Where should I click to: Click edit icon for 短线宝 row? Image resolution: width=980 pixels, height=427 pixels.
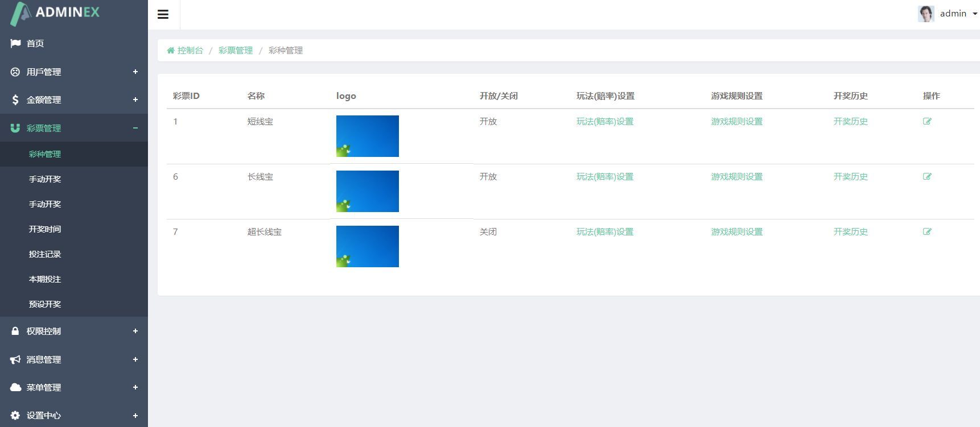click(927, 121)
